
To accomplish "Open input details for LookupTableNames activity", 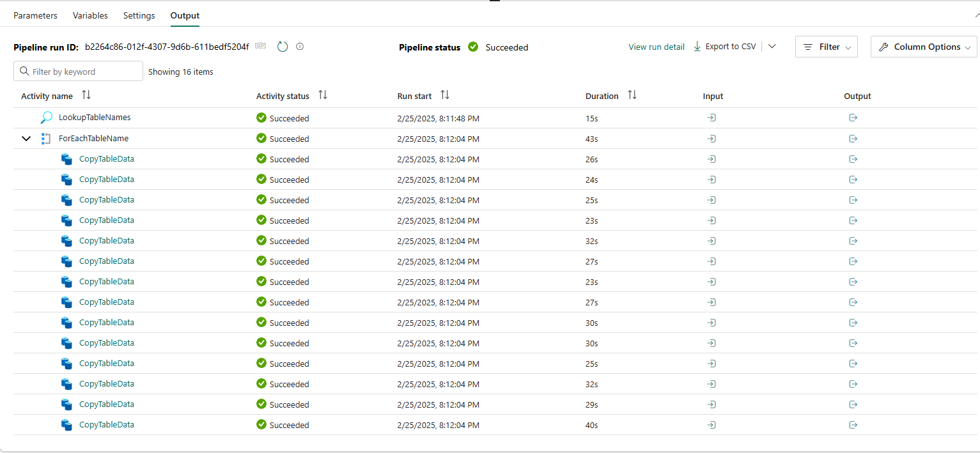I will point(712,118).
